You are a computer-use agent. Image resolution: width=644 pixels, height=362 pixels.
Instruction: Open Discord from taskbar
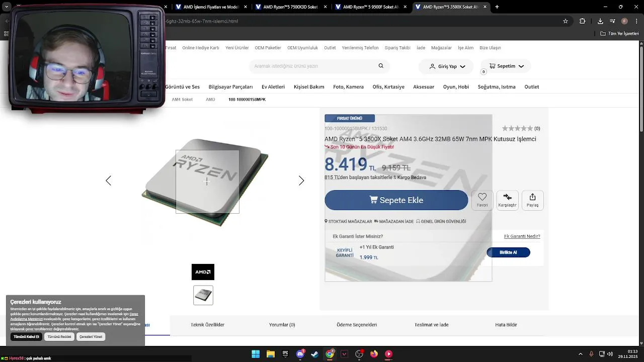[x=300, y=354]
